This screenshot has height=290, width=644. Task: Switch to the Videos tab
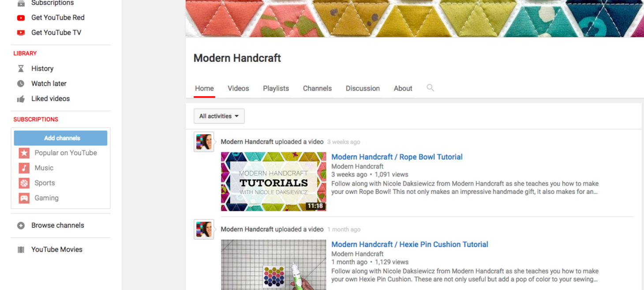point(238,88)
